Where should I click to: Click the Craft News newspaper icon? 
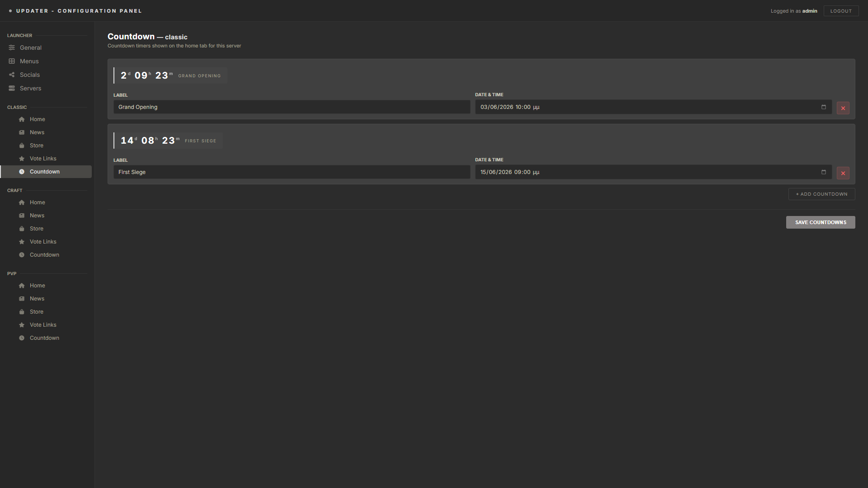click(22, 216)
